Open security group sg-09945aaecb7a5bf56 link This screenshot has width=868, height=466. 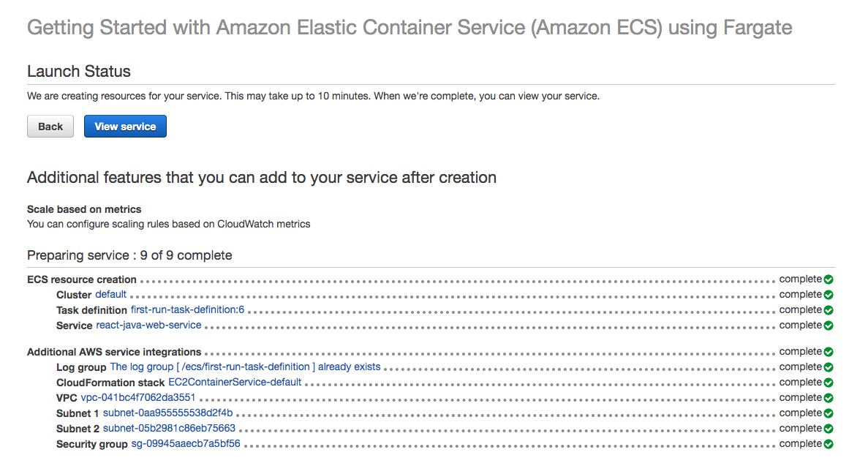(186, 443)
